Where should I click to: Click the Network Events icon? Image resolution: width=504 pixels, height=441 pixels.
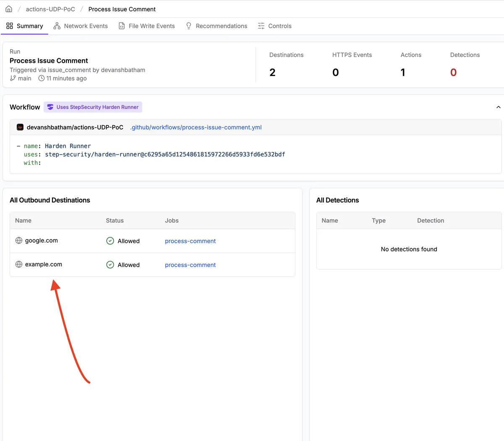click(x=57, y=26)
